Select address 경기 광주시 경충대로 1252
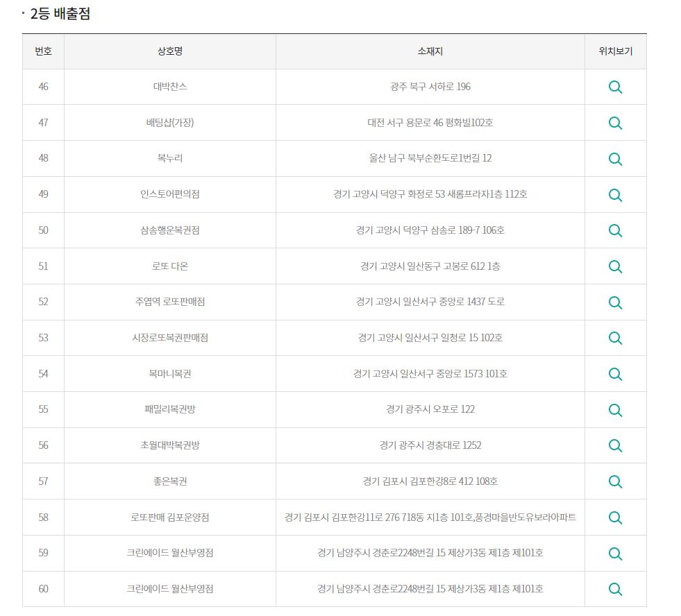 click(x=430, y=445)
